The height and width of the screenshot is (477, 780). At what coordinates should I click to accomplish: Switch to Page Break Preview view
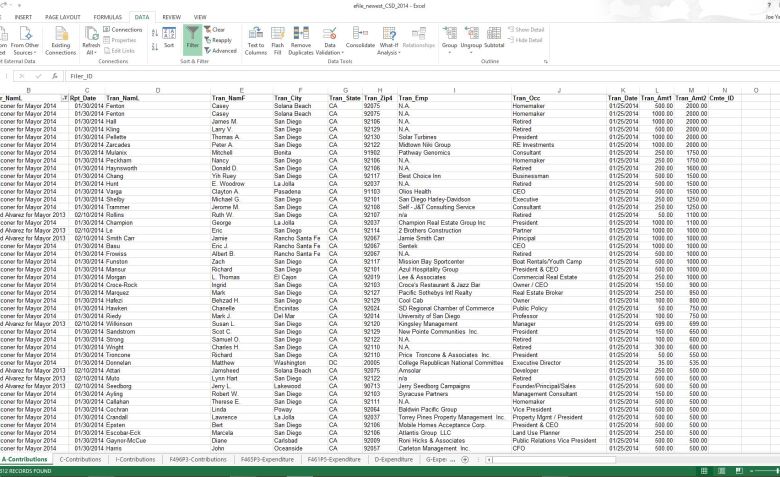pos(739,471)
